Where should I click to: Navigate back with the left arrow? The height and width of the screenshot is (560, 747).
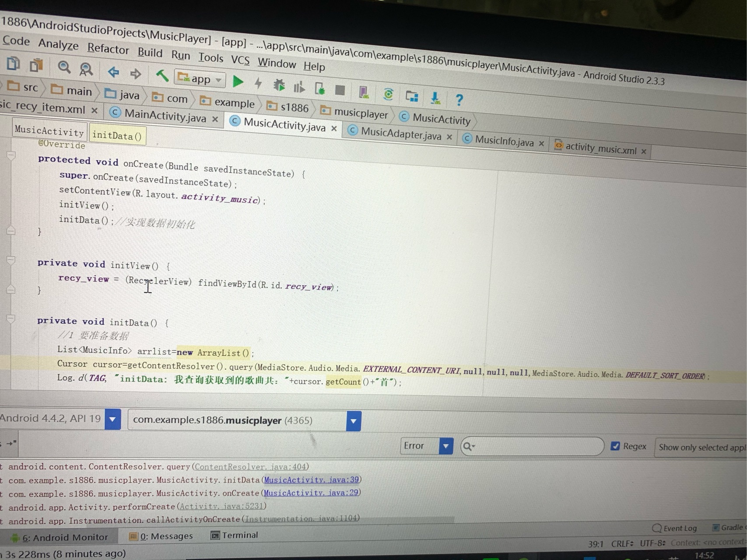pos(113,72)
